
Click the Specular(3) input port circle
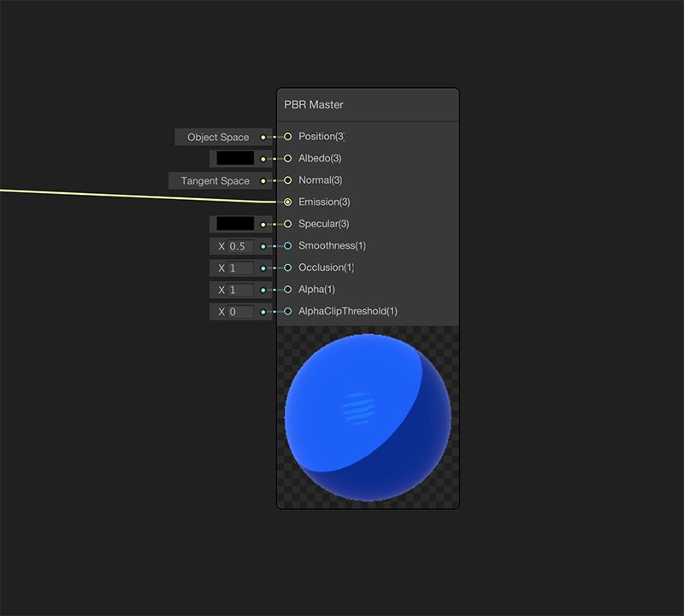pos(287,224)
